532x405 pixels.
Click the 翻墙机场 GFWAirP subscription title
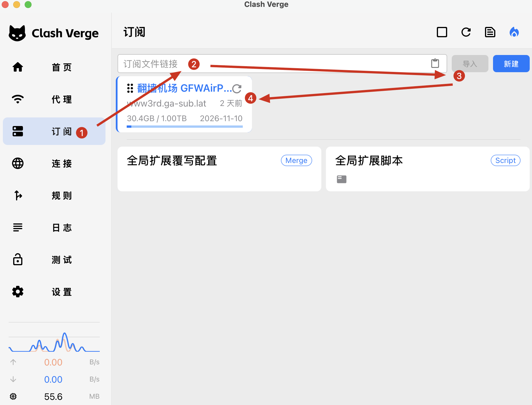coord(185,88)
